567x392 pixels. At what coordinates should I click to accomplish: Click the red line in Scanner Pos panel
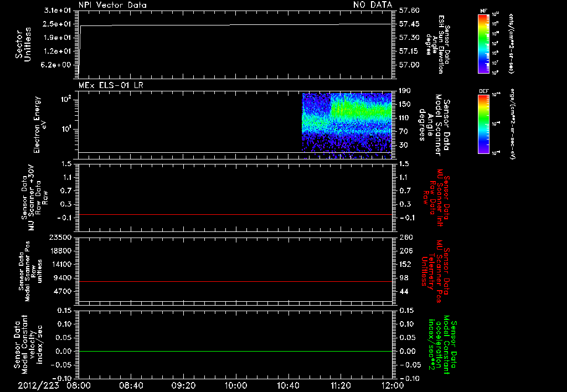235,281
